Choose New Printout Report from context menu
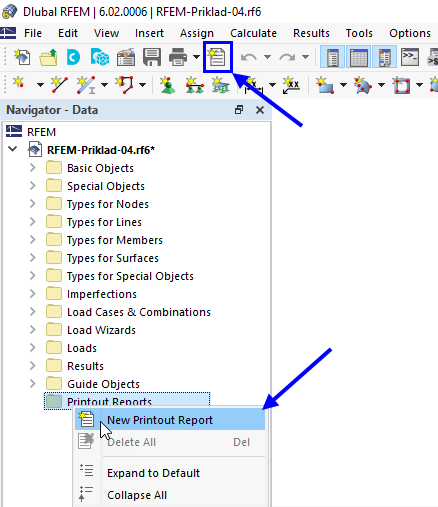 (x=170, y=420)
